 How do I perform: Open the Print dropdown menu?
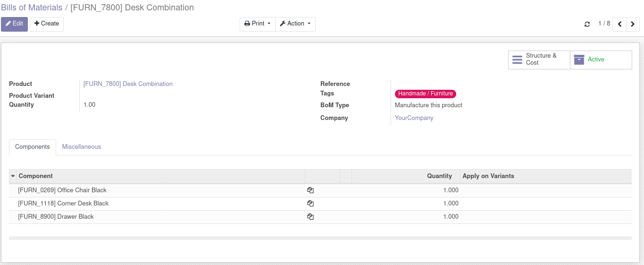258,24
